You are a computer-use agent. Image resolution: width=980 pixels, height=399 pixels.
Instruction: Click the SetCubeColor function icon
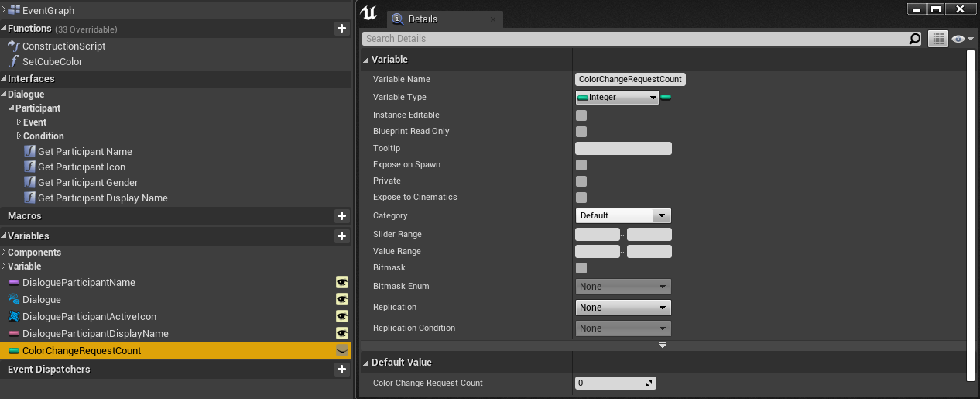[x=14, y=61]
